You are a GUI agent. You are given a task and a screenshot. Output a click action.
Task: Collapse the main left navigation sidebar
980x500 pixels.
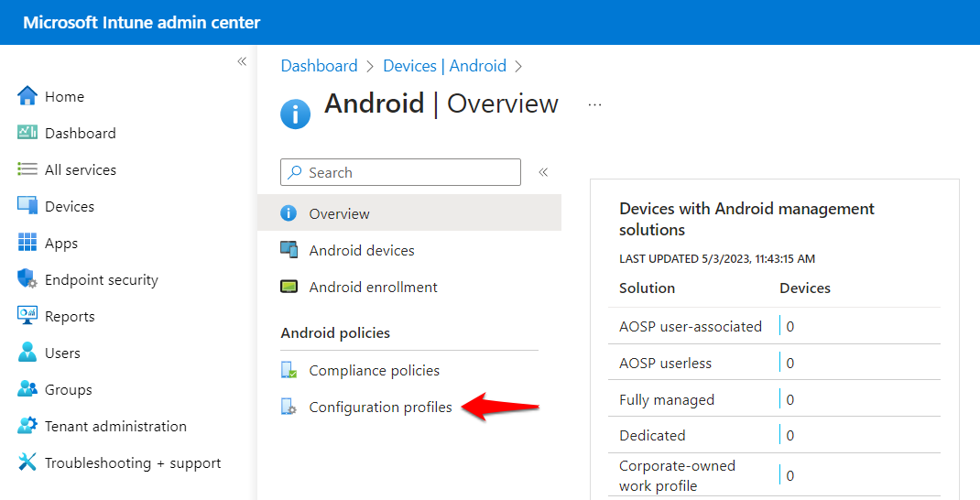(242, 61)
